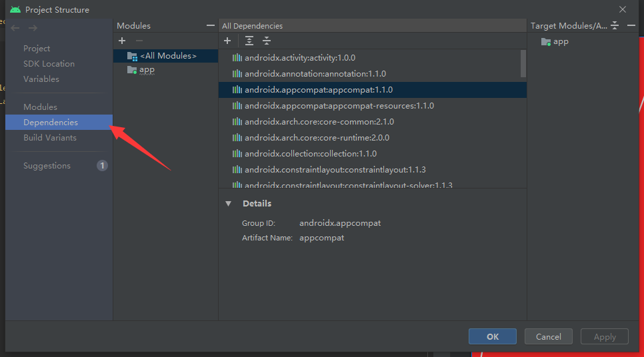Viewport: 644px width, 357px height.
Task: Collapse all dependencies icon
Action: pos(267,41)
